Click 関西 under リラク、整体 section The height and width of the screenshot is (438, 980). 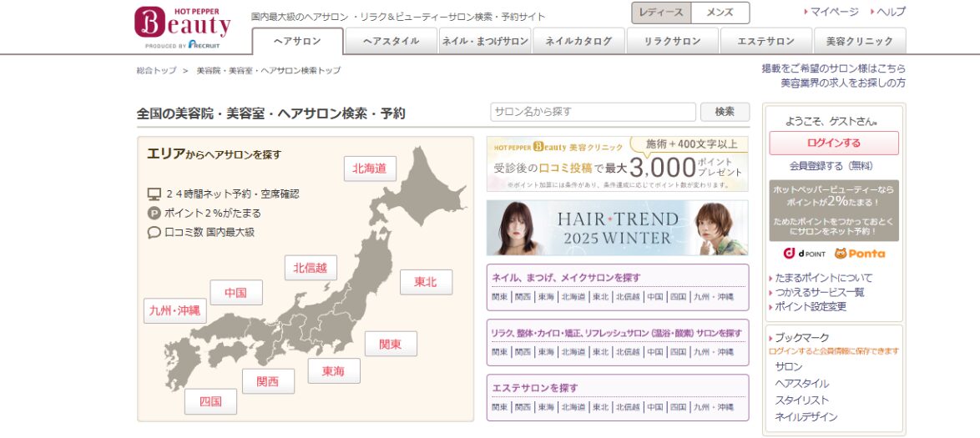point(523,352)
